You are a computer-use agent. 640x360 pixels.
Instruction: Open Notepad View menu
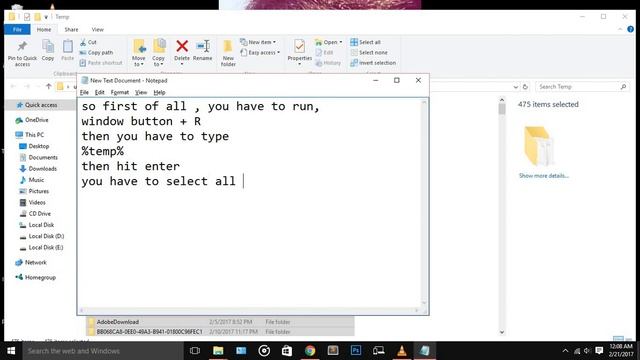click(141, 92)
